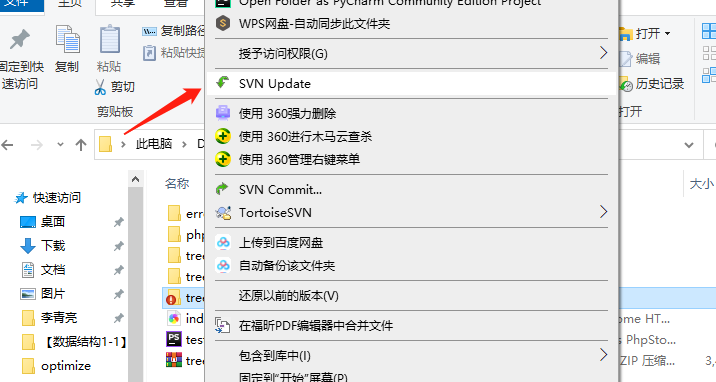Go up one folder level arrow
716x382 pixels.
(x=81, y=145)
